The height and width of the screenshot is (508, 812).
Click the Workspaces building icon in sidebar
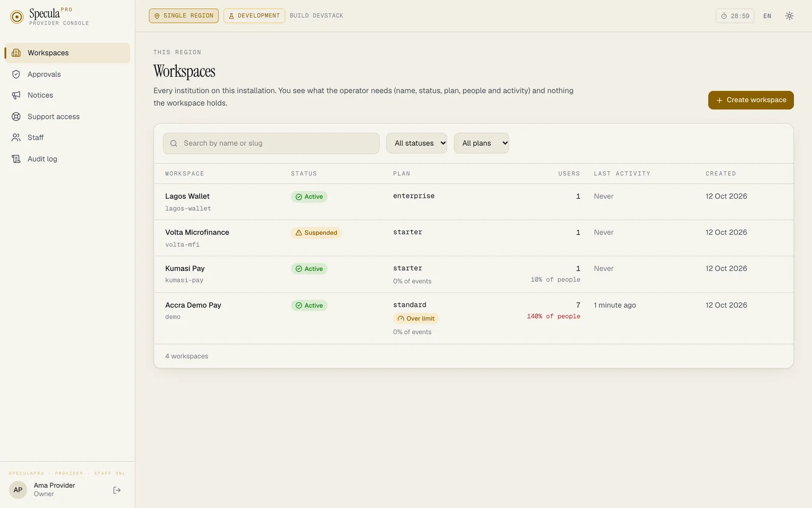pos(16,53)
